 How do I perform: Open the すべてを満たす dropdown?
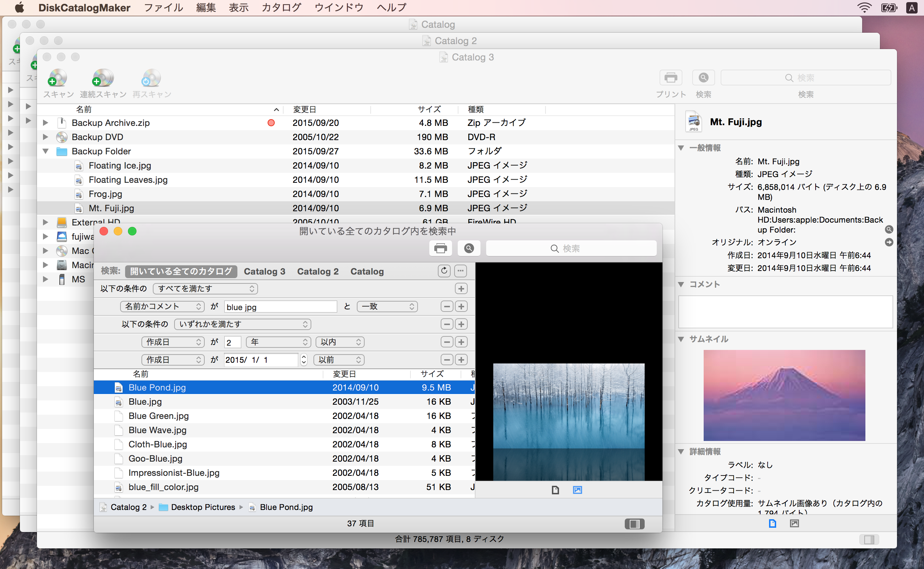pyautogui.click(x=205, y=289)
